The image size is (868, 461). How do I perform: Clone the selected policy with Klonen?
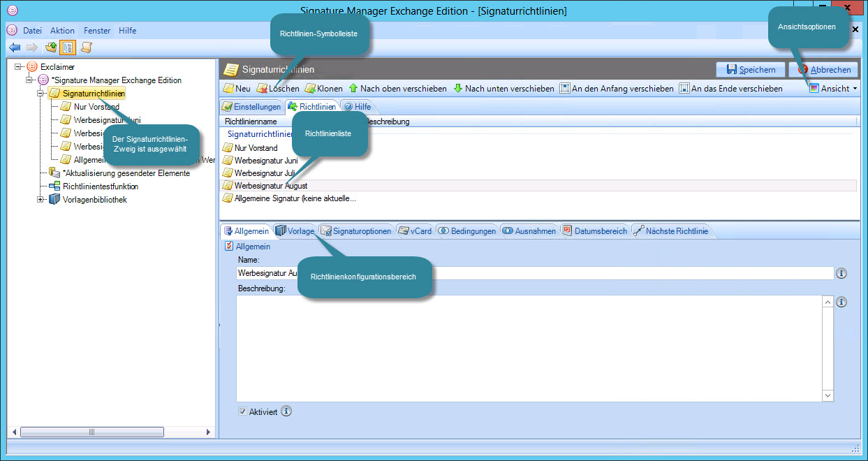click(324, 89)
